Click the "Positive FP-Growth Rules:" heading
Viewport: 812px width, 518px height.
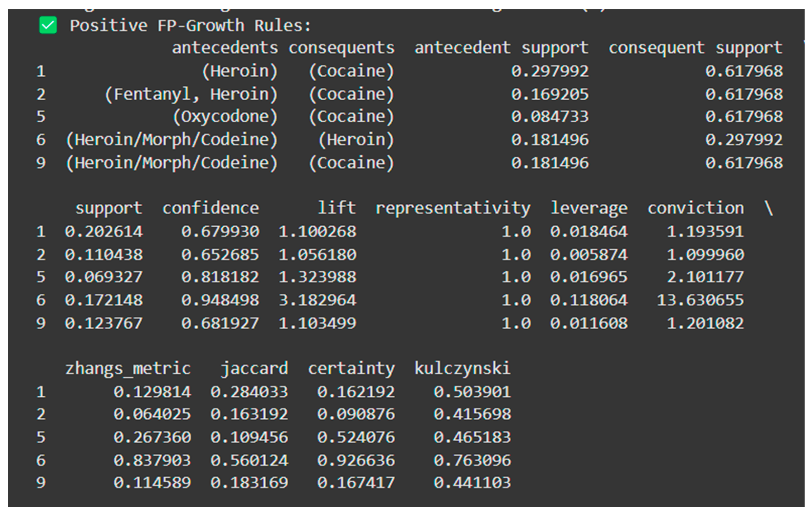(190, 26)
